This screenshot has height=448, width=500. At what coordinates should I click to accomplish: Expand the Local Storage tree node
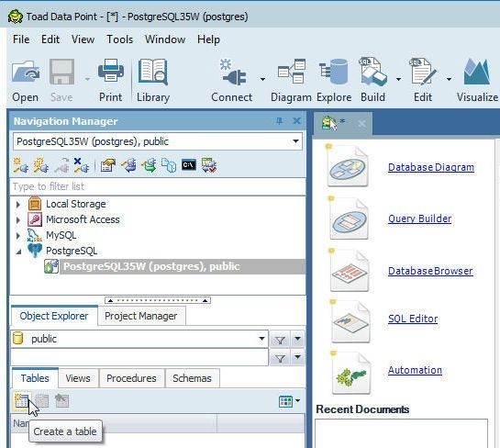click(x=18, y=204)
